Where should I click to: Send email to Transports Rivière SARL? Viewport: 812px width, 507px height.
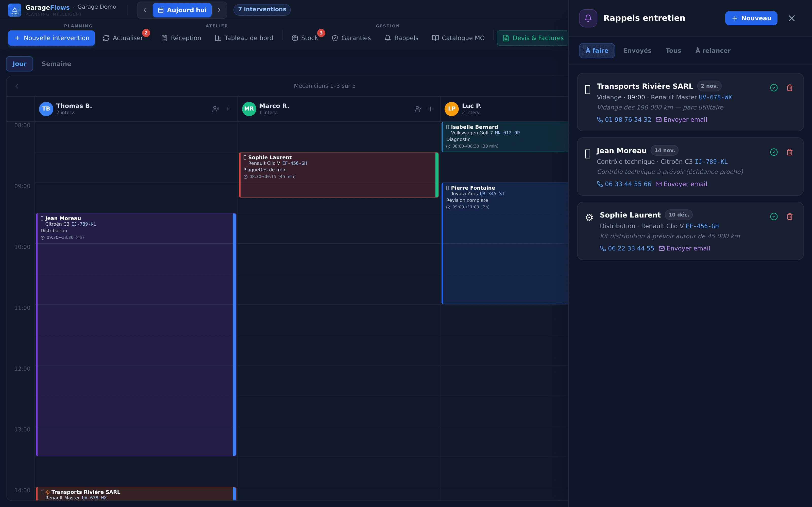[682, 120]
